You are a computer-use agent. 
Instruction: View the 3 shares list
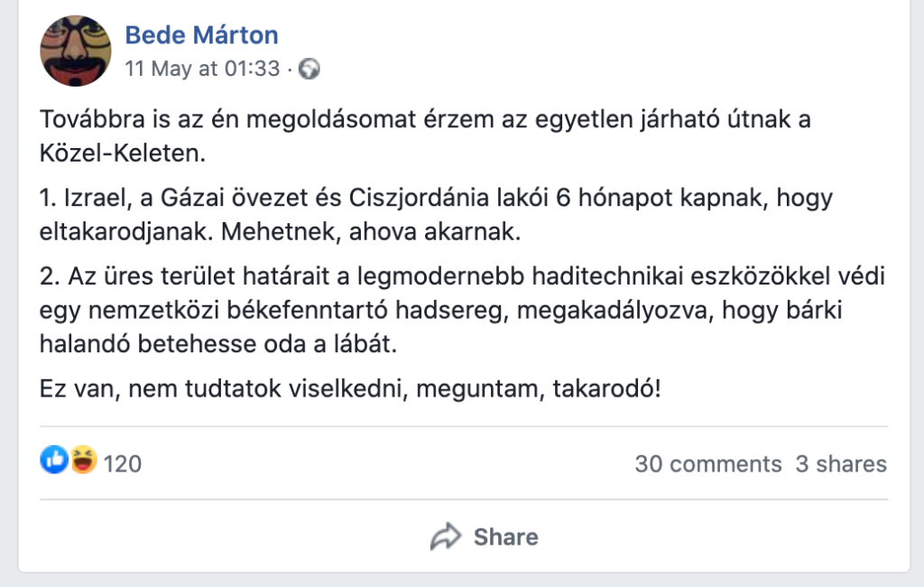[x=841, y=463]
